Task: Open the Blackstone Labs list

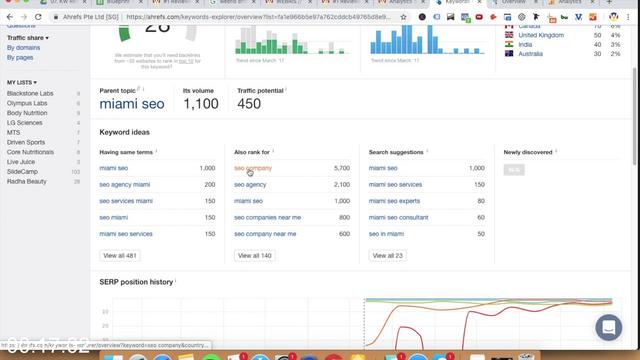Action: coord(30,93)
